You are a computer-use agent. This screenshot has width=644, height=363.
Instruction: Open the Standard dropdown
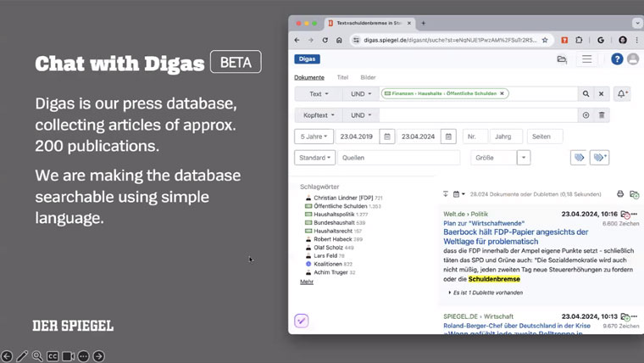[314, 158]
